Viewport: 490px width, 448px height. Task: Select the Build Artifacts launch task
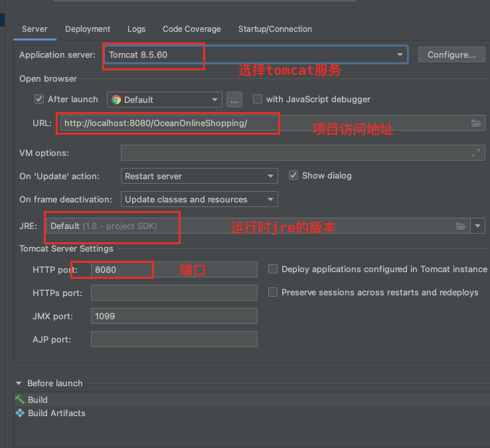click(56, 413)
